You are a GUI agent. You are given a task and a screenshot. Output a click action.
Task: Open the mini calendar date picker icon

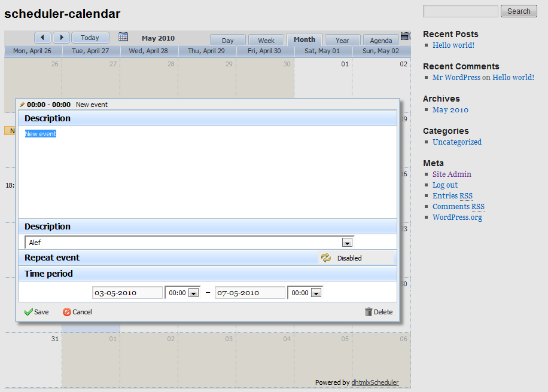(123, 37)
